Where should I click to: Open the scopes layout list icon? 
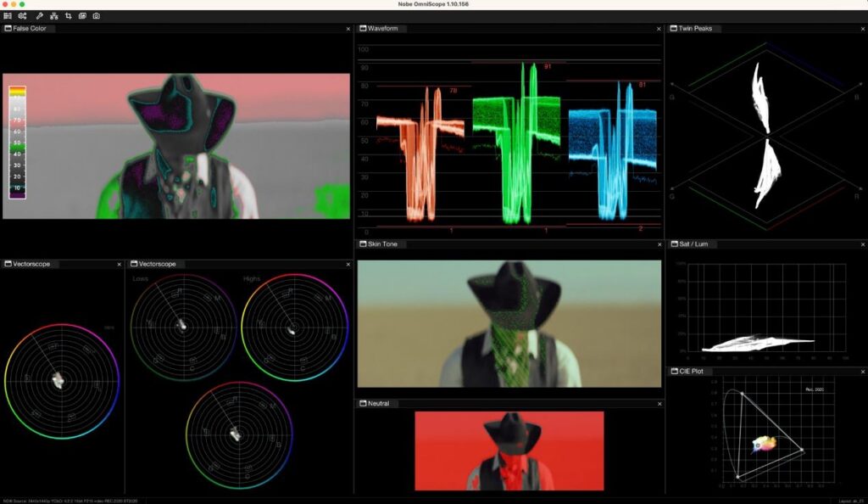click(x=8, y=16)
